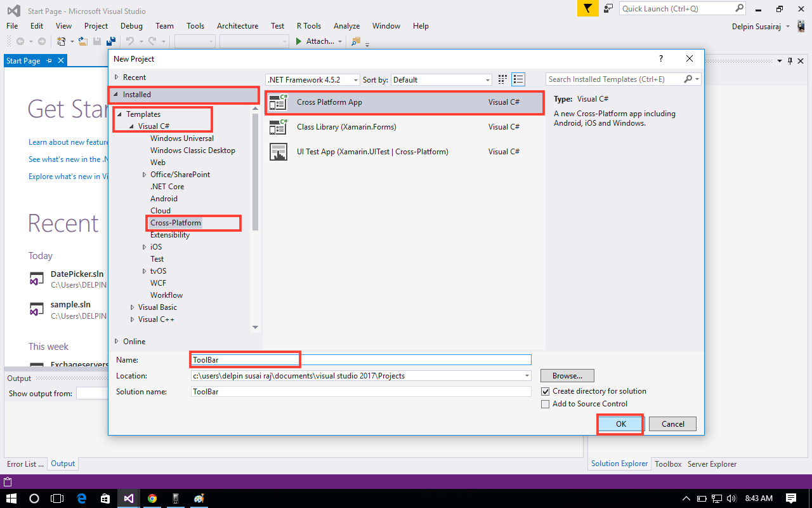
Task: Click the scroll down arrow of template tree
Action: [x=255, y=328]
